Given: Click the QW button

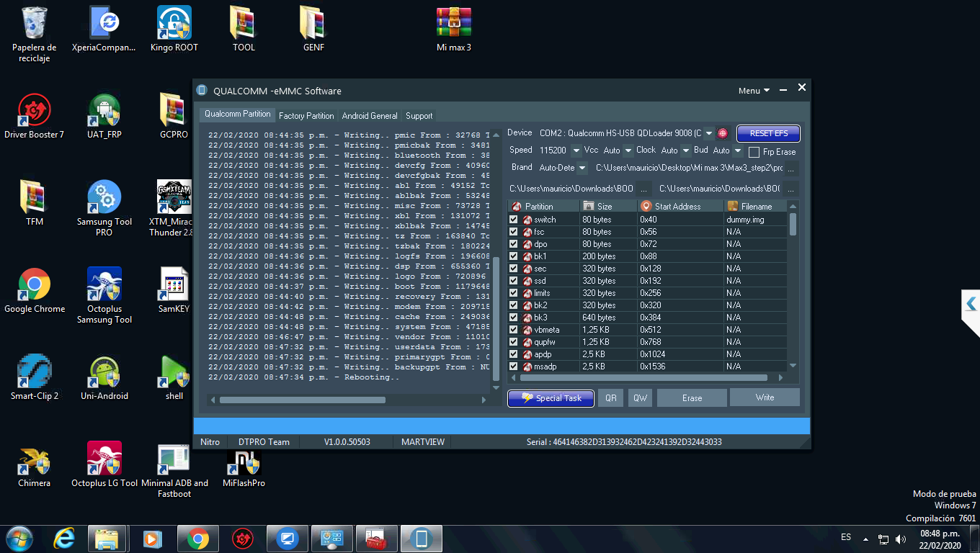Looking at the screenshot, I should click(x=640, y=398).
